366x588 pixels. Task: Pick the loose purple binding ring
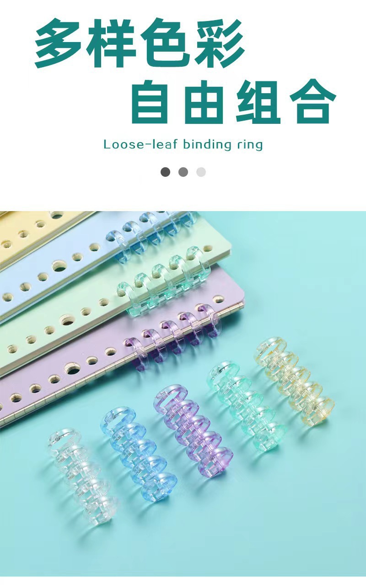click(193, 421)
